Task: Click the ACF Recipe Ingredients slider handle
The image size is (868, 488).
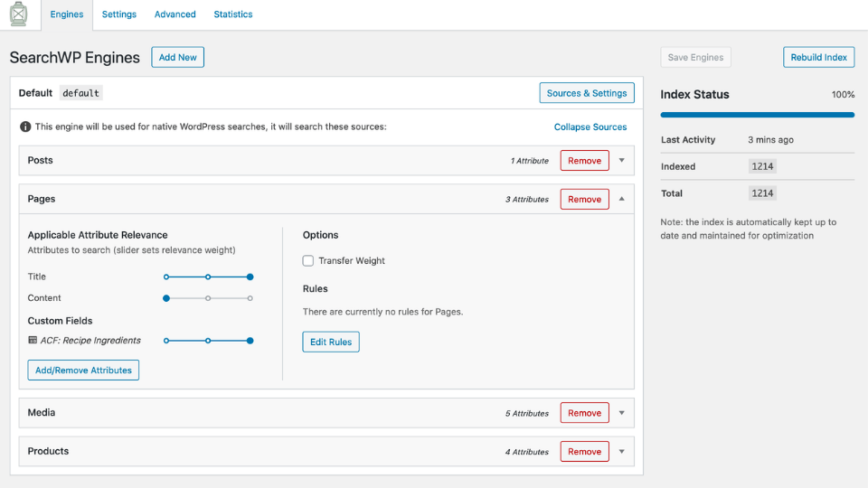Action: click(250, 341)
